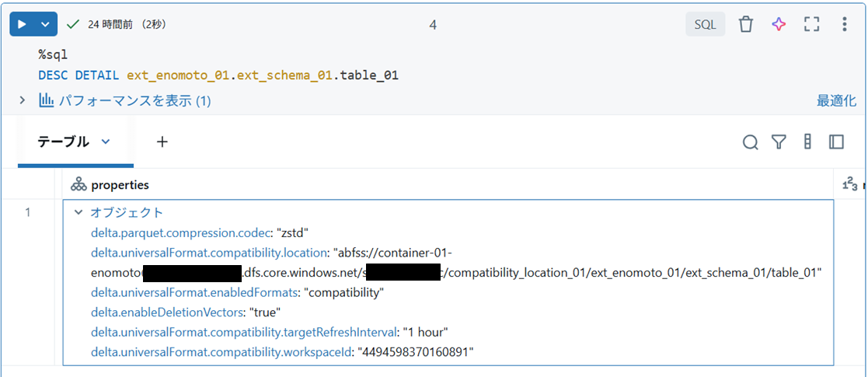The height and width of the screenshot is (377, 868).
Task: Open テーブル tab dropdown chevron
Action: pos(106,141)
